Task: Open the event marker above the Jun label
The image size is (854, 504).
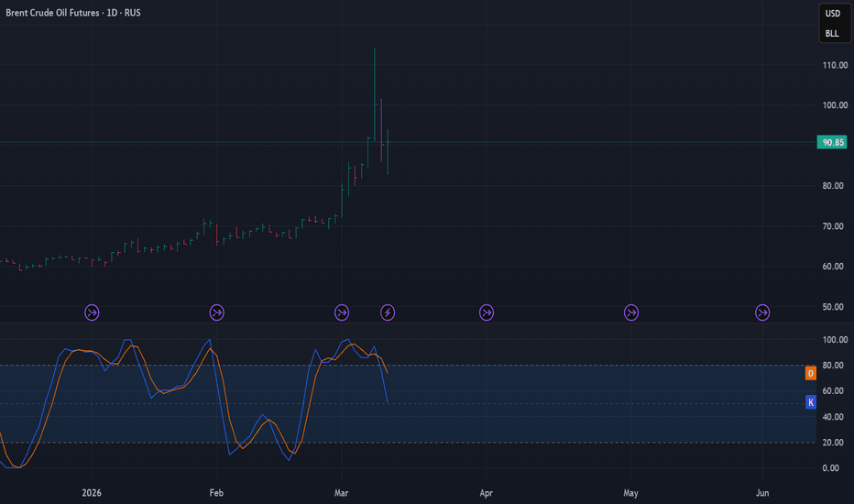Action: coord(762,312)
